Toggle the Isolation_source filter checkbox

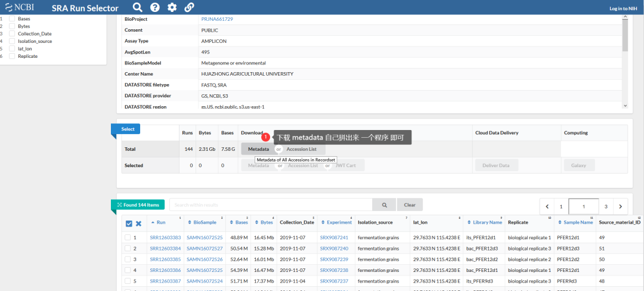pyautogui.click(x=13, y=41)
